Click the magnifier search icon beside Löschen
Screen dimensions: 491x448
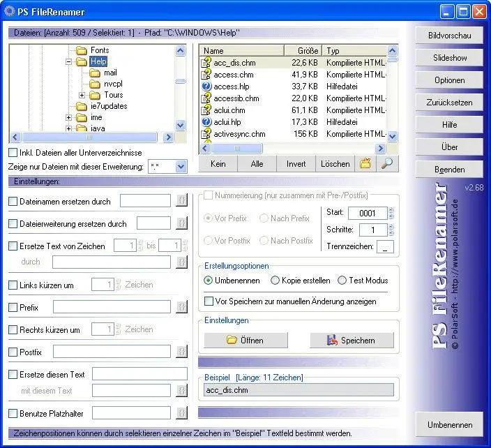[x=387, y=163]
